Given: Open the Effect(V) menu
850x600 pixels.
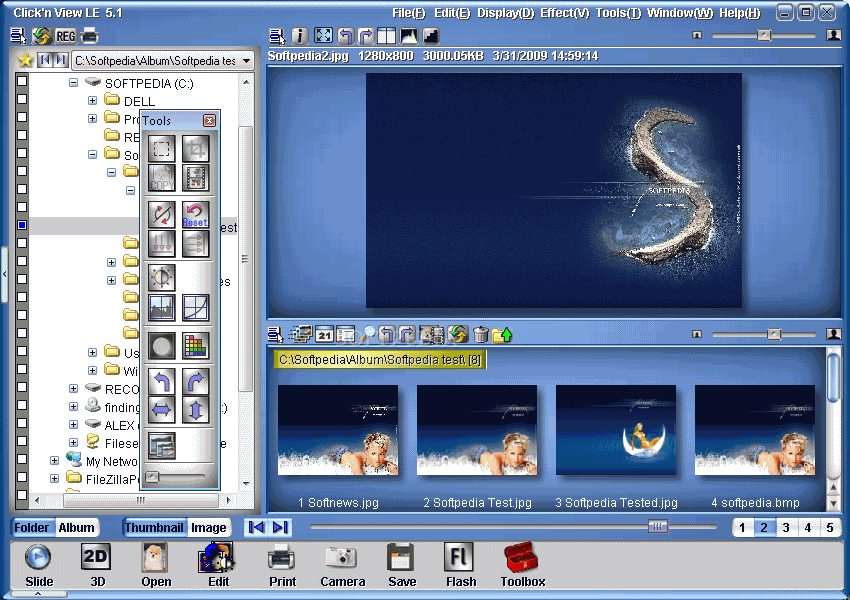Looking at the screenshot, I should click(565, 13).
